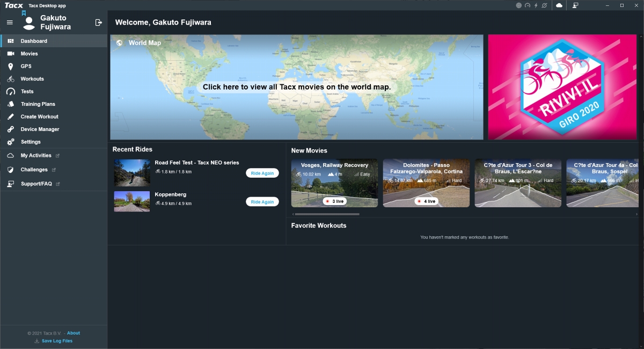The height and width of the screenshot is (349, 644).
Task: Open Training Plans via its sidebar icon
Action: click(x=11, y=104)
